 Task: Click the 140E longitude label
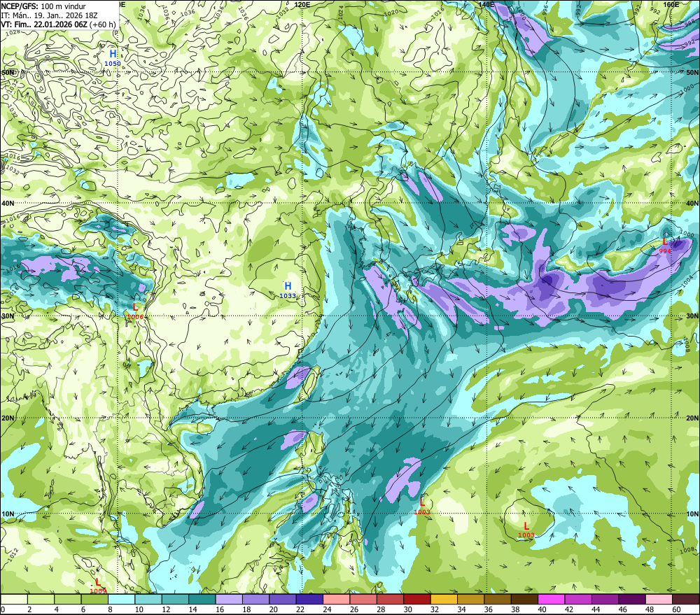486,4
